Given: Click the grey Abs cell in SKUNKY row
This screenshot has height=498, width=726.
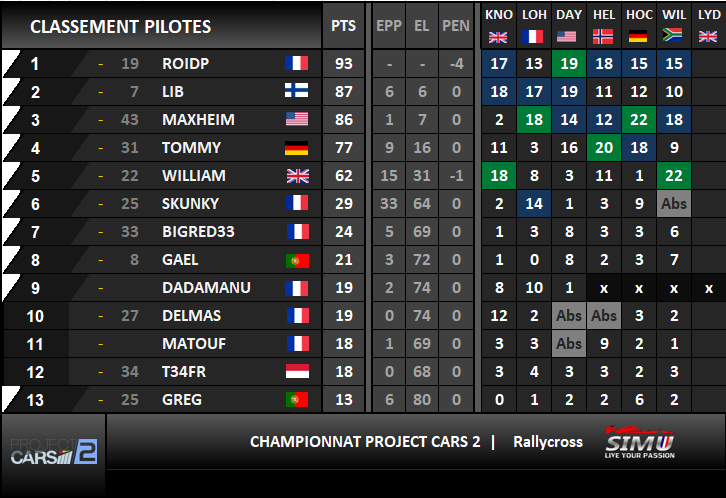Looking at the screenshot, I should point(674,204).
